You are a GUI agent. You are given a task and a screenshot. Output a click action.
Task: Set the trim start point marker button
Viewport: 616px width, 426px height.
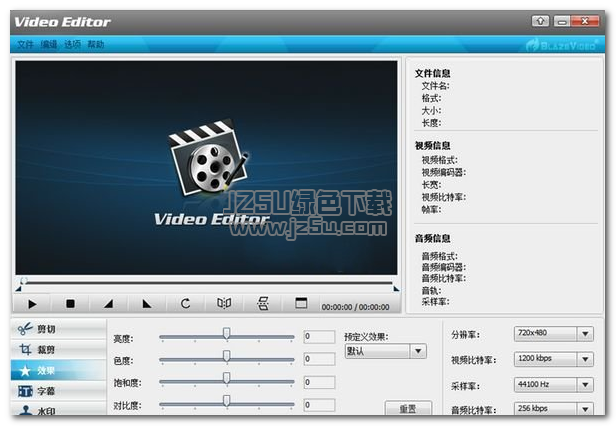click(108, 303)
